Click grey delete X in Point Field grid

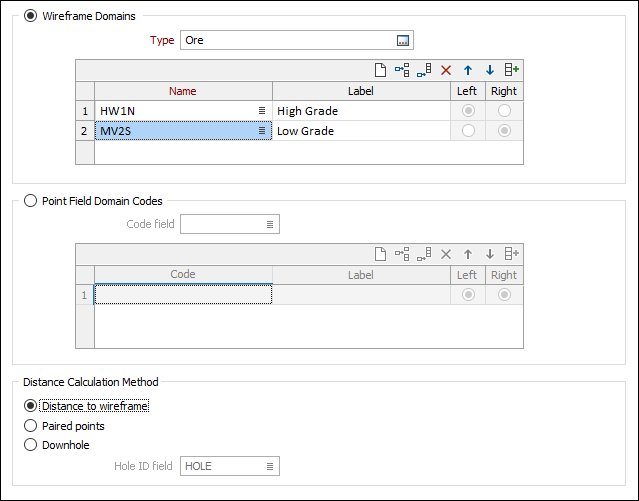coord(446,254)
